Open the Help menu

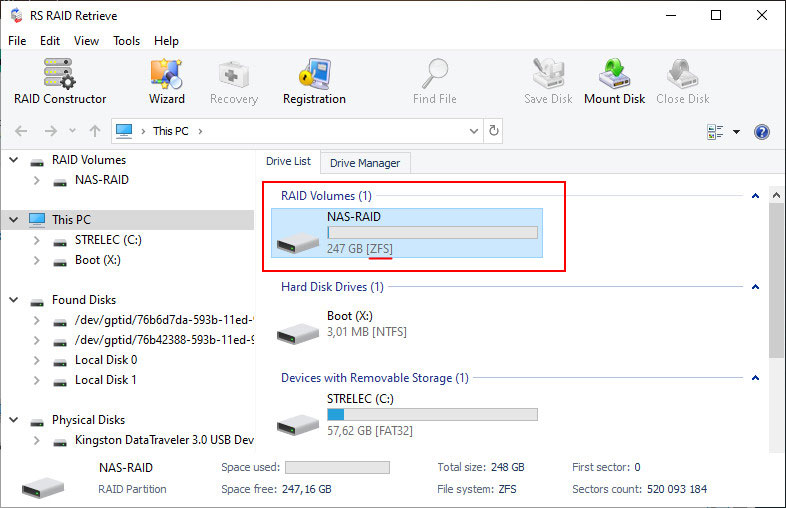[166, 41]
